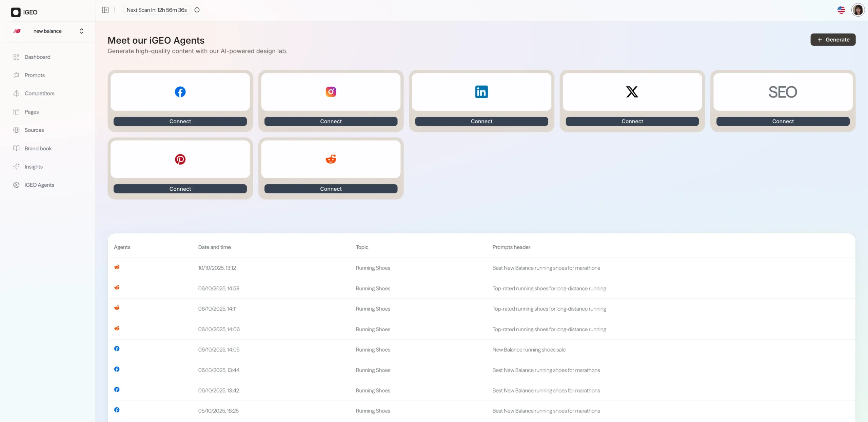Click the Reddit agent card icon
Viewport: 868px width, 422px height.
(331, 159)
